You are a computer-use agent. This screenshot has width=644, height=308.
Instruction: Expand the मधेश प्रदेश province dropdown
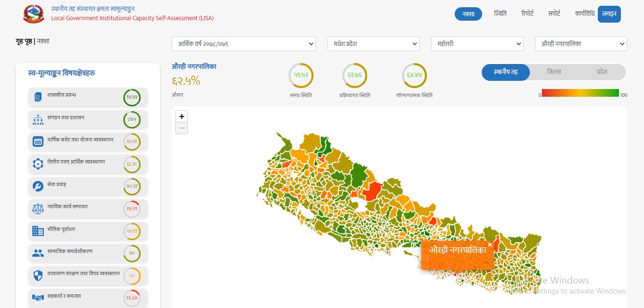pyautogui.click(x=373, y=44)
